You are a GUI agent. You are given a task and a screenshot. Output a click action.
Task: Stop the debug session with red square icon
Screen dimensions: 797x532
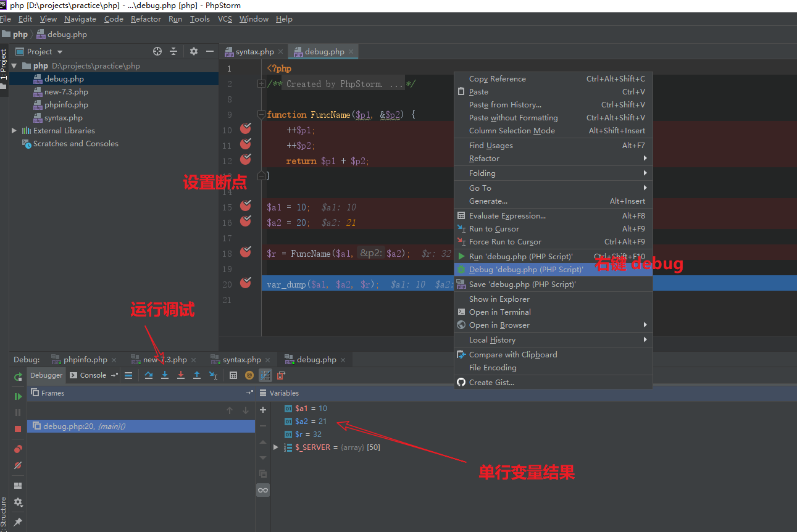tap(19, 430)
